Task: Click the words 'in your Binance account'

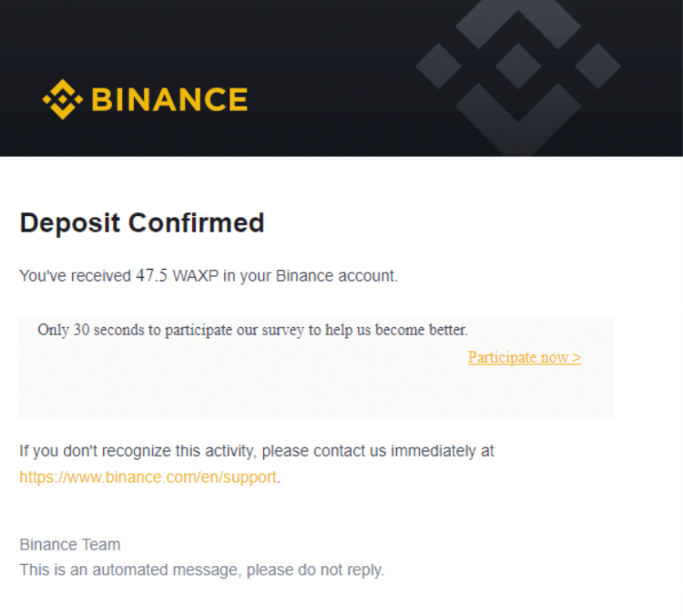Action: 310,276
